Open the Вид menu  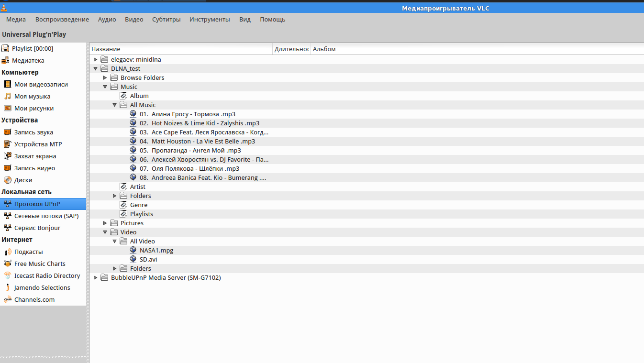point(245,20)
